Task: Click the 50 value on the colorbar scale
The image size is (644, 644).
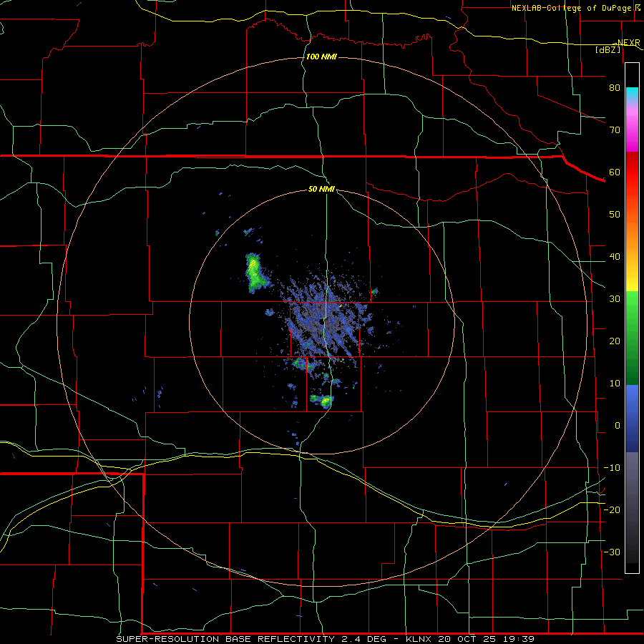Action: pyautogui.click(x=615, y=215)
